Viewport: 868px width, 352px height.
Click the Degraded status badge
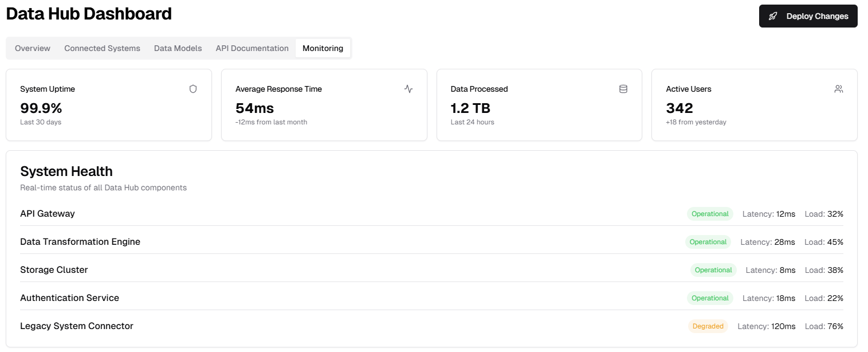click(x=708, y=326)
